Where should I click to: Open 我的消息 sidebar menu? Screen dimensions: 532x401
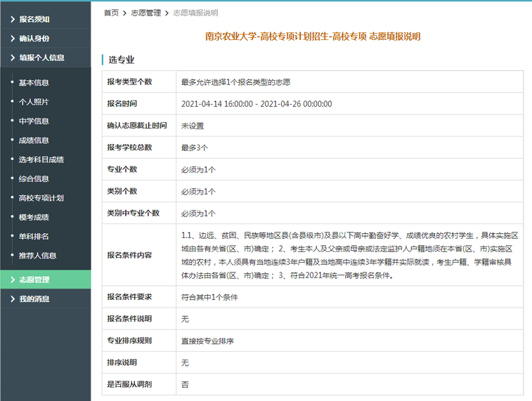click(46, 298)
